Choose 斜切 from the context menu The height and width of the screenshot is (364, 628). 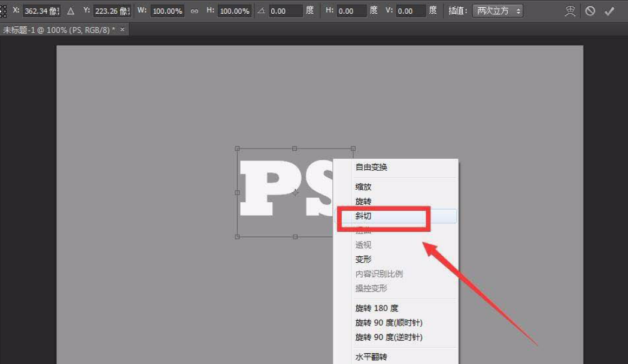click(x=396, y=216)
